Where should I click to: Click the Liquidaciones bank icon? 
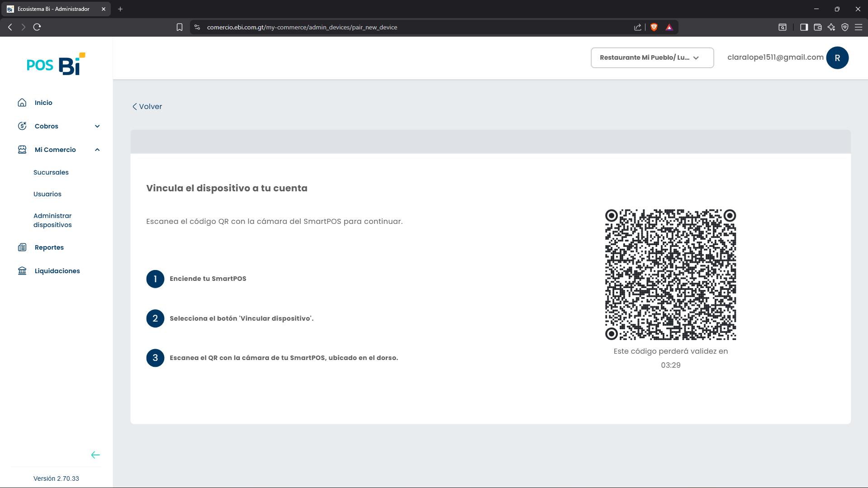(x=22, y=271)
